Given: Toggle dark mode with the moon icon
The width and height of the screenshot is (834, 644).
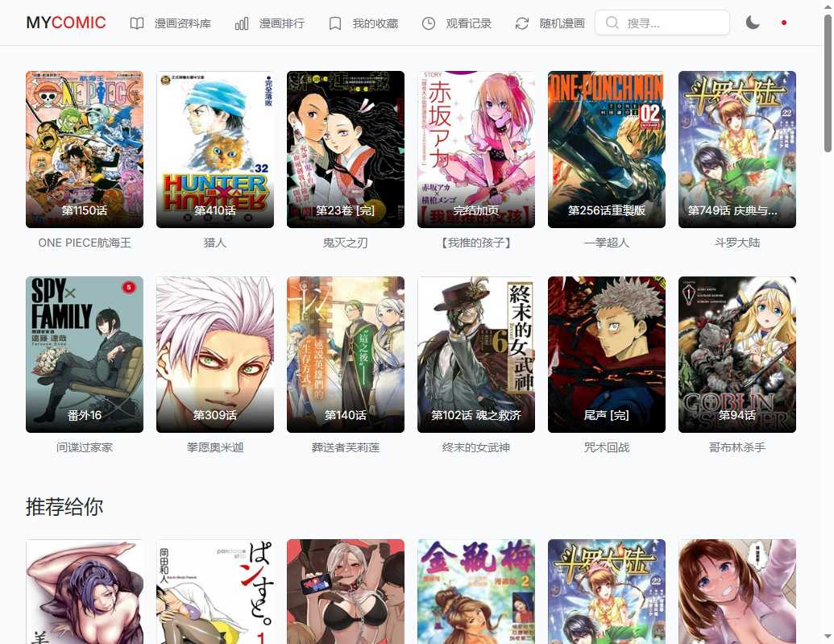Looking at the screenshot, I should (752, 23).
